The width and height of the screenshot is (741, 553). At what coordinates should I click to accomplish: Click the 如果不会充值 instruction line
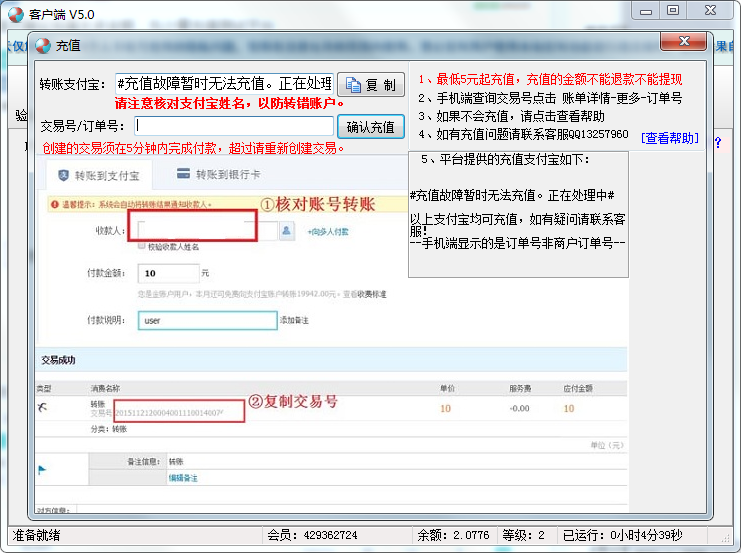511,116
